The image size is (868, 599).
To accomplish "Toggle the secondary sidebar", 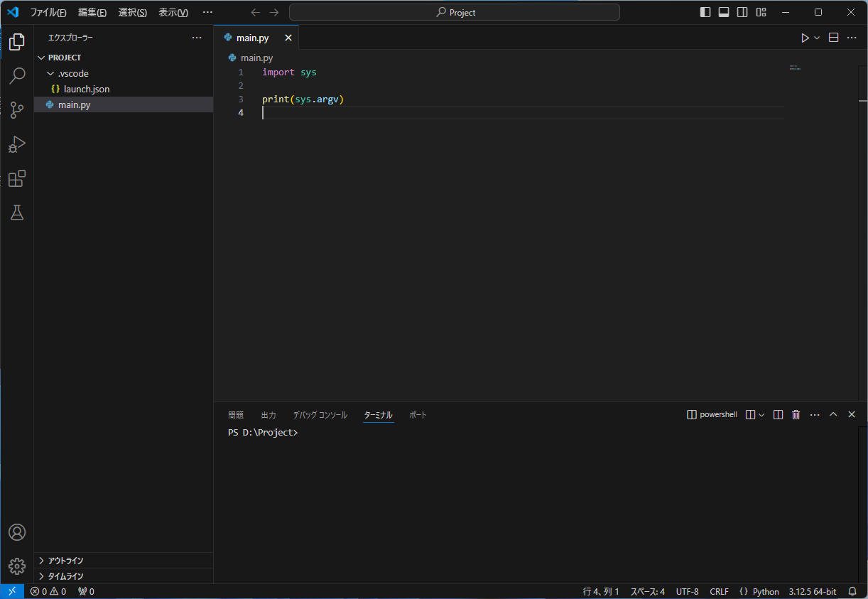I will pos(742,12).
